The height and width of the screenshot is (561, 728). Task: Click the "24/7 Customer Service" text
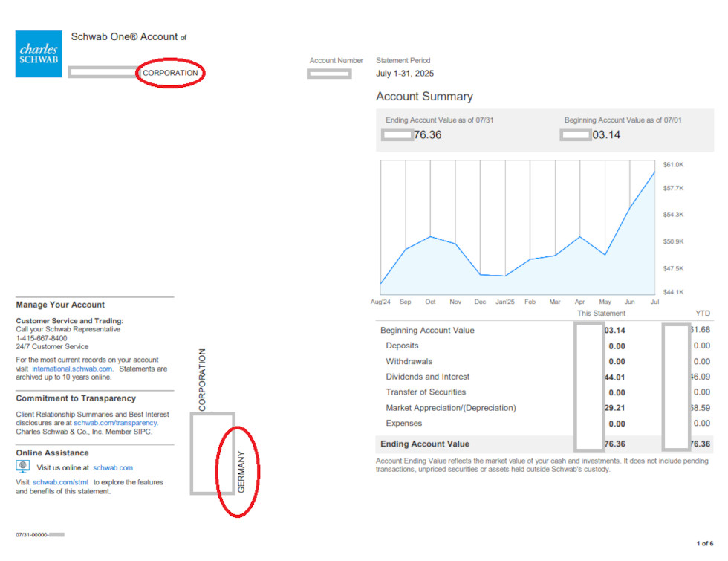tap(52, 346)
